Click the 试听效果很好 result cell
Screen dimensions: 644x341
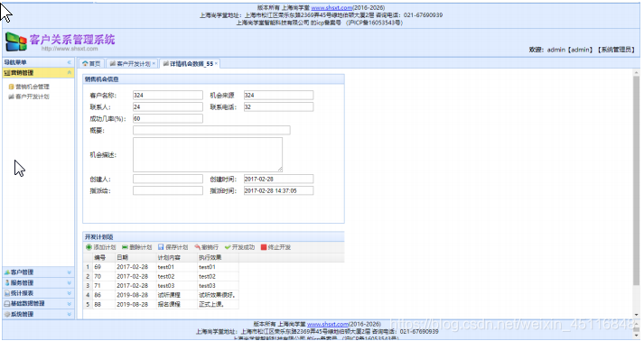[x=218, y=295]
